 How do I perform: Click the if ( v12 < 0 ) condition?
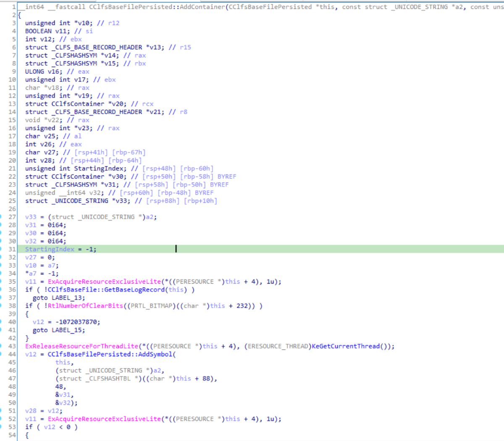[51, 427]
